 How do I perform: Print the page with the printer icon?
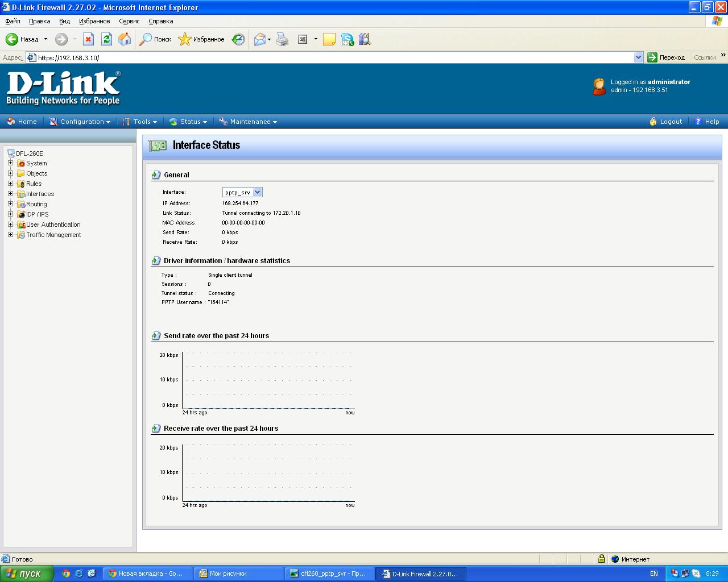point(282,39)
